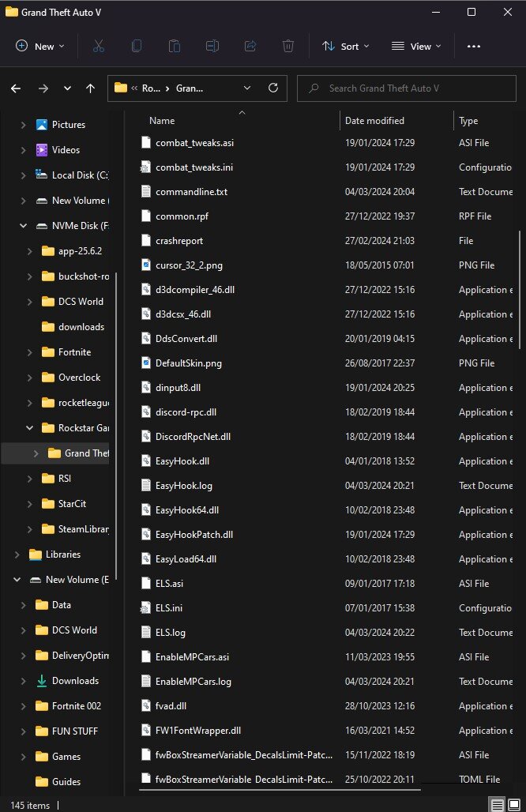Click the Share icon in toolbar
The height and width of the screenshot is (812, 526).
250,46
